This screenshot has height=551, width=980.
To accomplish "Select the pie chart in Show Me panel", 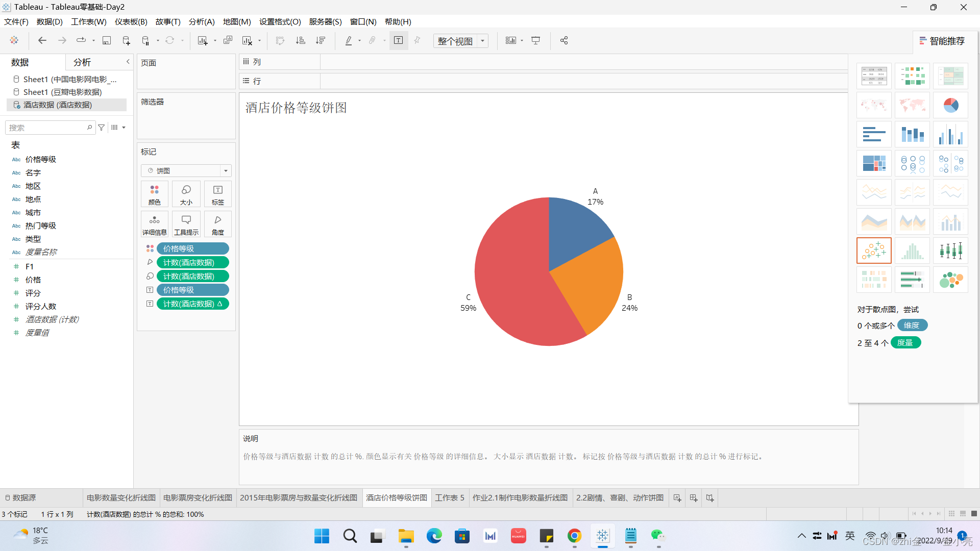I will [950, 105].
